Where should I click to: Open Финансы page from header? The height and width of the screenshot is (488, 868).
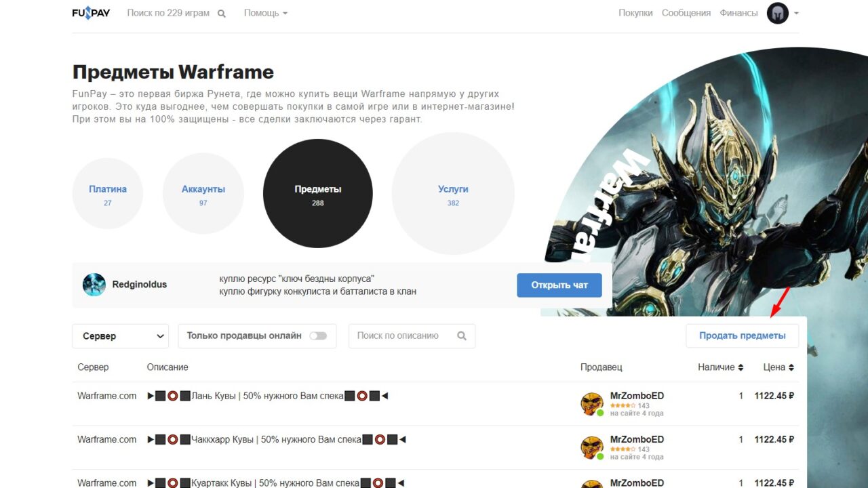click(x=738, y=13)
